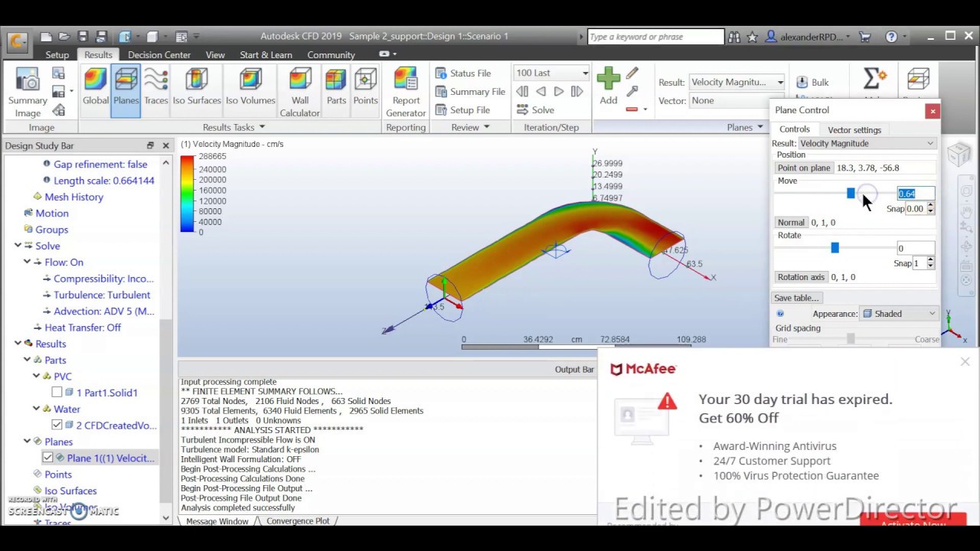This screenshot has width=980, height=551.
Task: Open Start & Learn tab
Action: tap(266, 54)
